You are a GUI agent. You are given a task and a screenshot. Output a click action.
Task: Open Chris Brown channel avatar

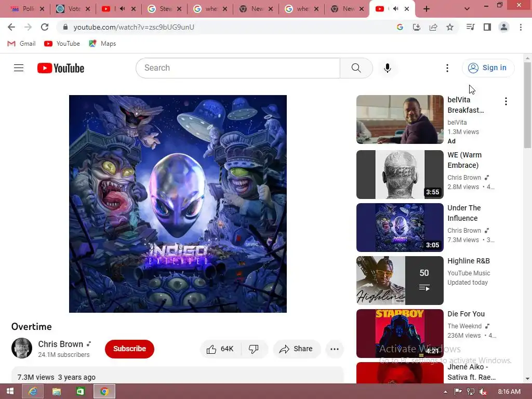tap(22, 348)
